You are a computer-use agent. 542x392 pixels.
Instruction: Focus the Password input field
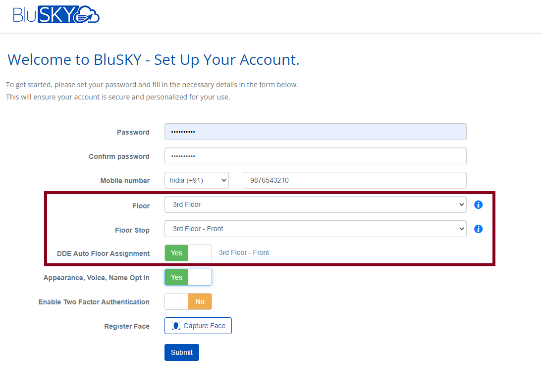315,132
